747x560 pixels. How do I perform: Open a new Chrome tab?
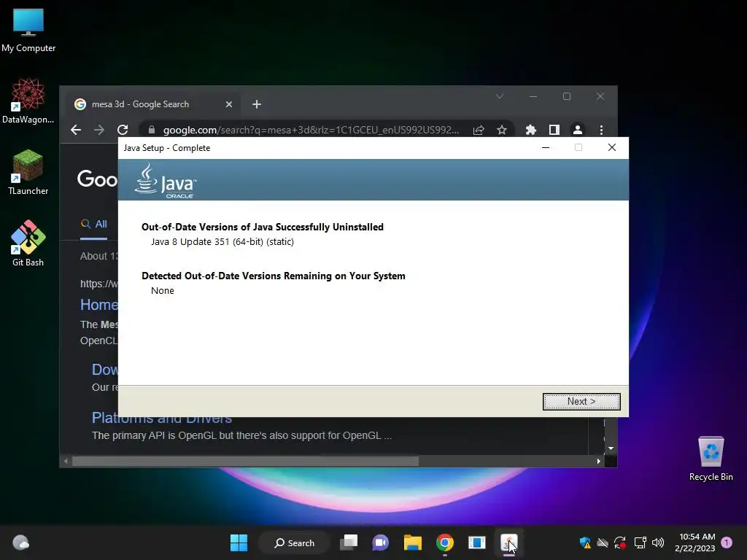coord(256,104)
